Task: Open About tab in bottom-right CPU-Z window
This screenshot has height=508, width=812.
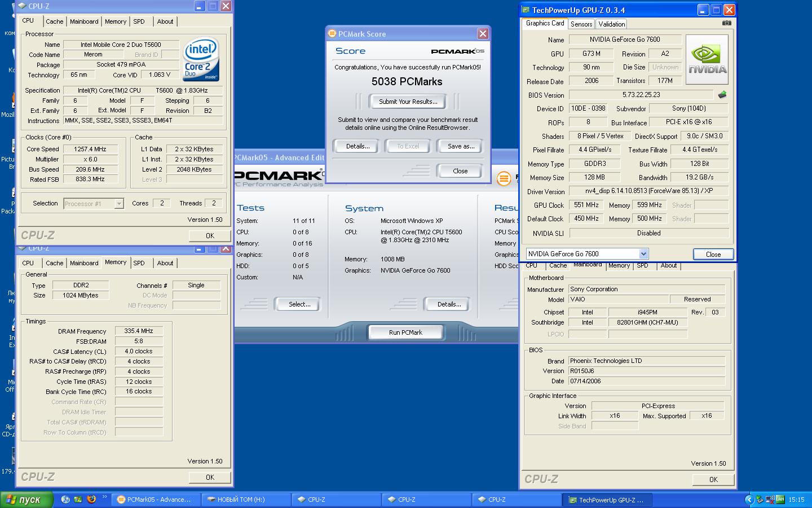Action: coord(669,265)
